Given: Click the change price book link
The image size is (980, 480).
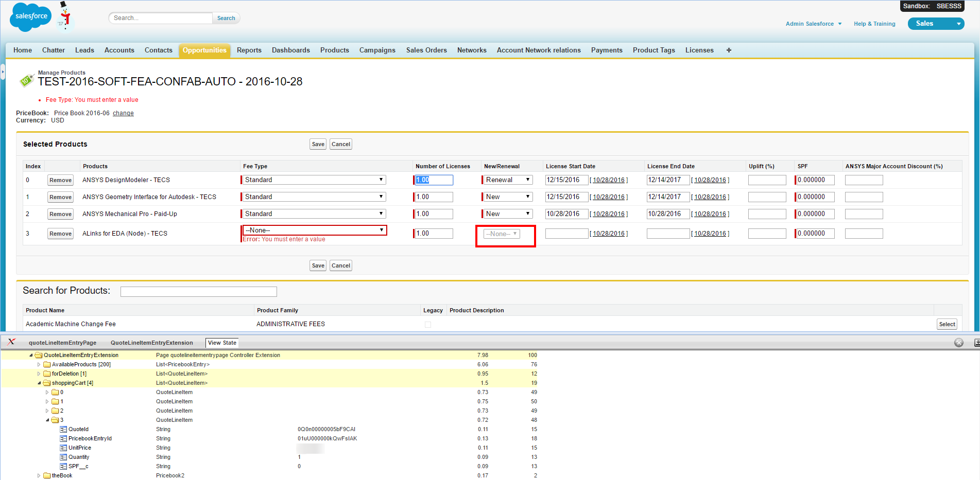Looking at the screenshot, I should pyautogui.click(x=123, y=113).
